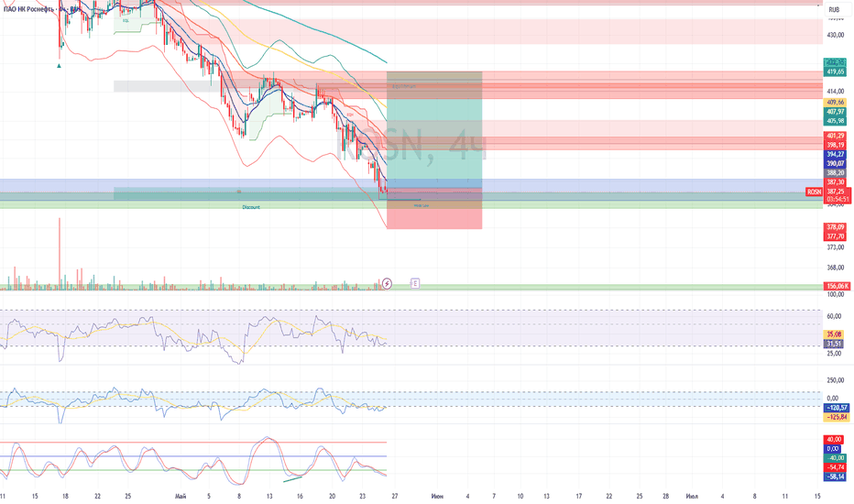Viewport: 854px width, 504px height.
Task: Click the red 401,29 price label
Action: point(836,136)
